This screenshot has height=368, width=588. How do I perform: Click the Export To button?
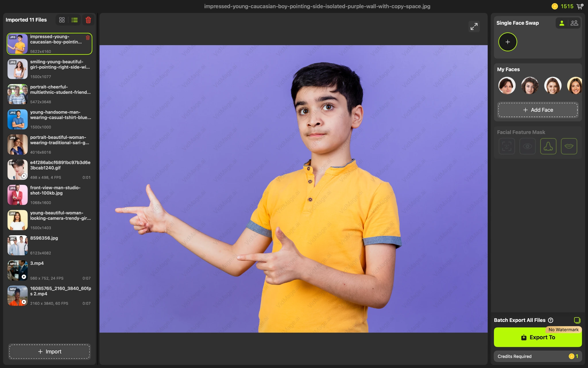click(x=538, y=338)
